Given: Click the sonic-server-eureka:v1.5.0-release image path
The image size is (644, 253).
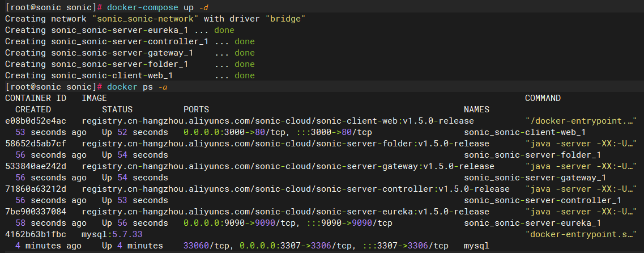Looking at the screenshot, I should [x=285, y=212].
